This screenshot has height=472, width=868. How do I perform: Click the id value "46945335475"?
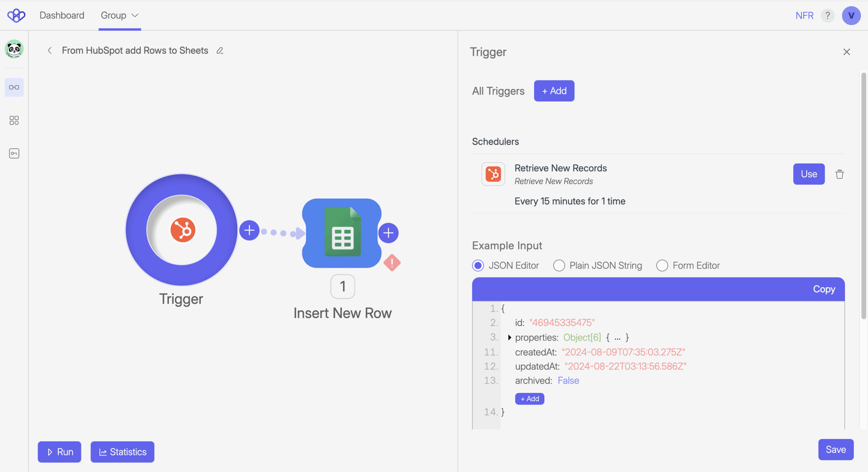click(x=562, y=323)
